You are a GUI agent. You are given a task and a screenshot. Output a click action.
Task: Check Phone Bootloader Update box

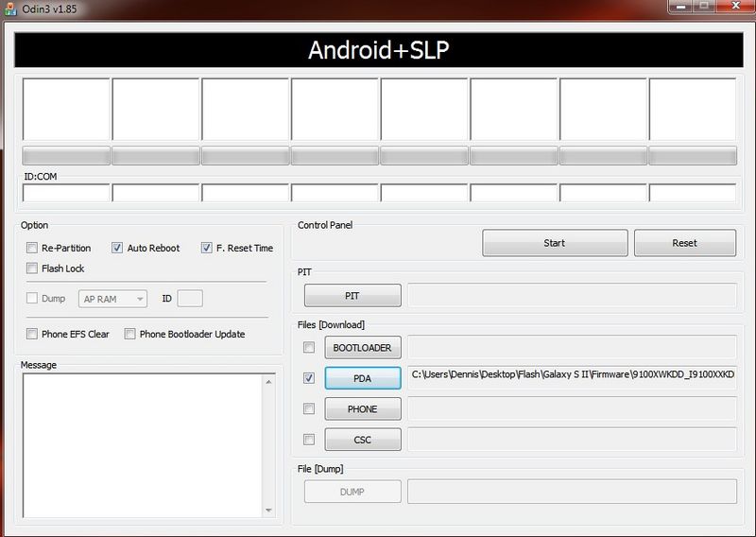130,334
